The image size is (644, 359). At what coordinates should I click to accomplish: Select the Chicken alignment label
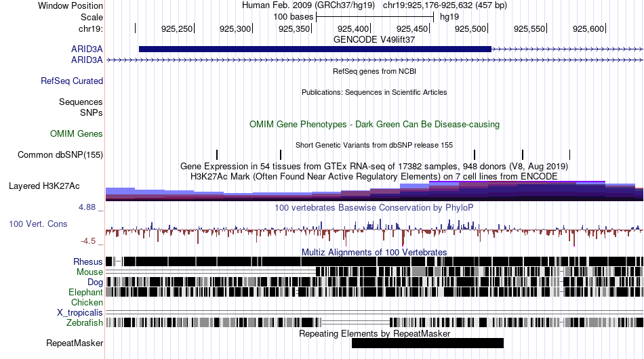click(x=87, y=302)
